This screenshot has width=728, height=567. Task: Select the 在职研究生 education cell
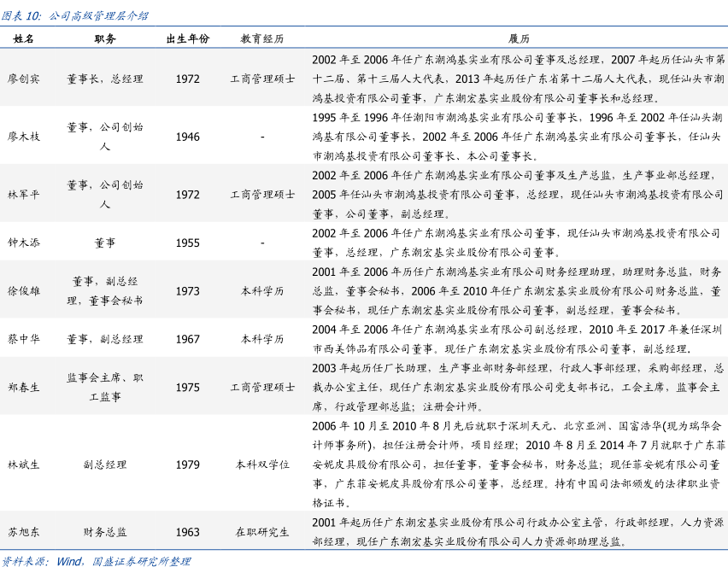click(262, 532)
